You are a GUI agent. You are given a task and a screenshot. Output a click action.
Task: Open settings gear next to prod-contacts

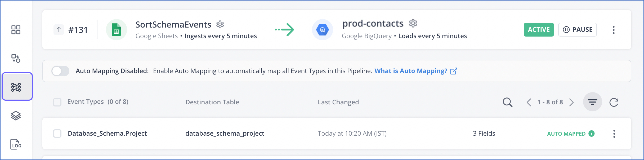(x=413, y=24)
